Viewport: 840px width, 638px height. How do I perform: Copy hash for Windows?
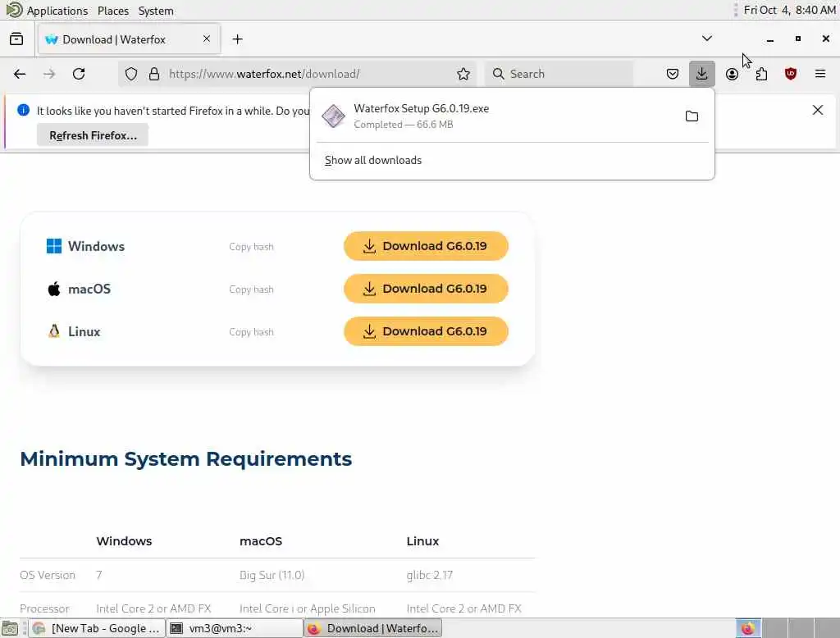[251, 246]
